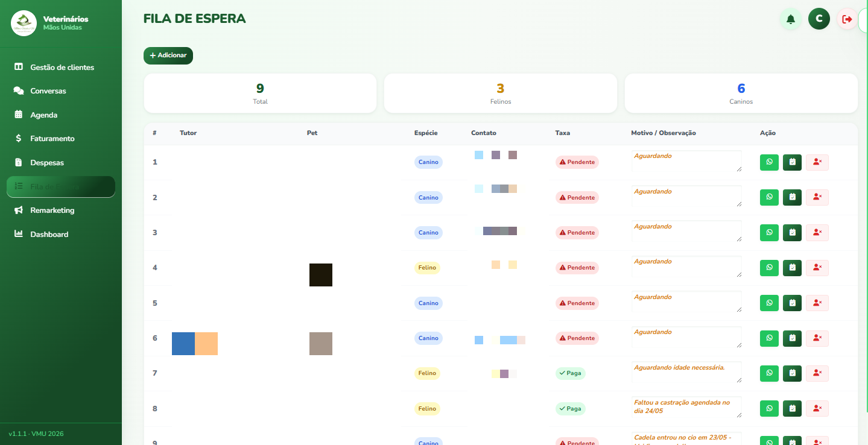Remove row 3 from the waiting list
868x445 pixels.
(817, 233)
